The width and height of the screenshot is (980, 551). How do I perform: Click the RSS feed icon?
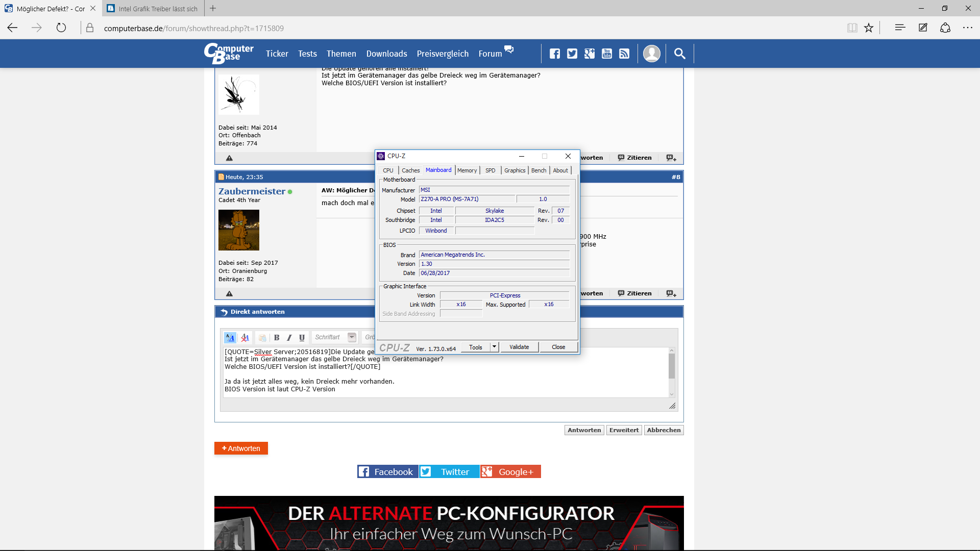click(624, 54)
